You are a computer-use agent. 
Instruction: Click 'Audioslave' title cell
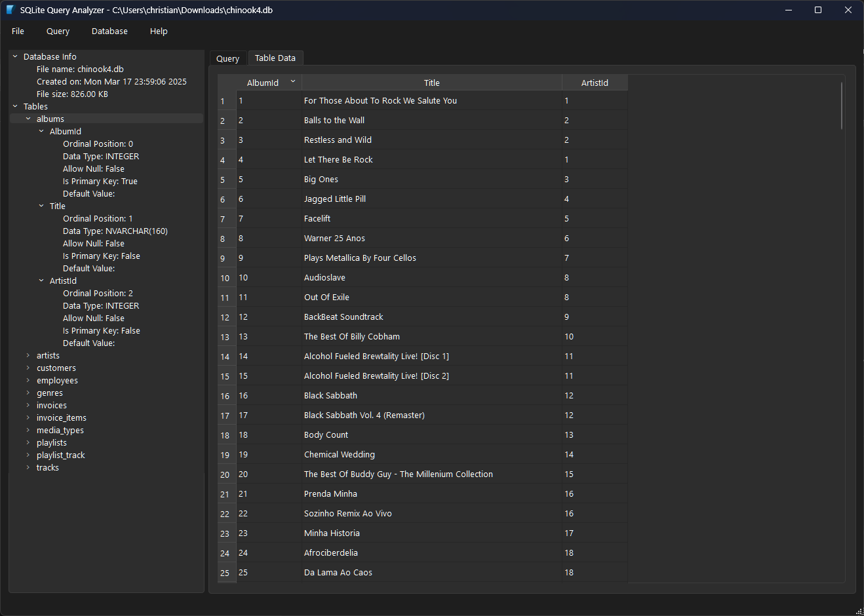431,277
